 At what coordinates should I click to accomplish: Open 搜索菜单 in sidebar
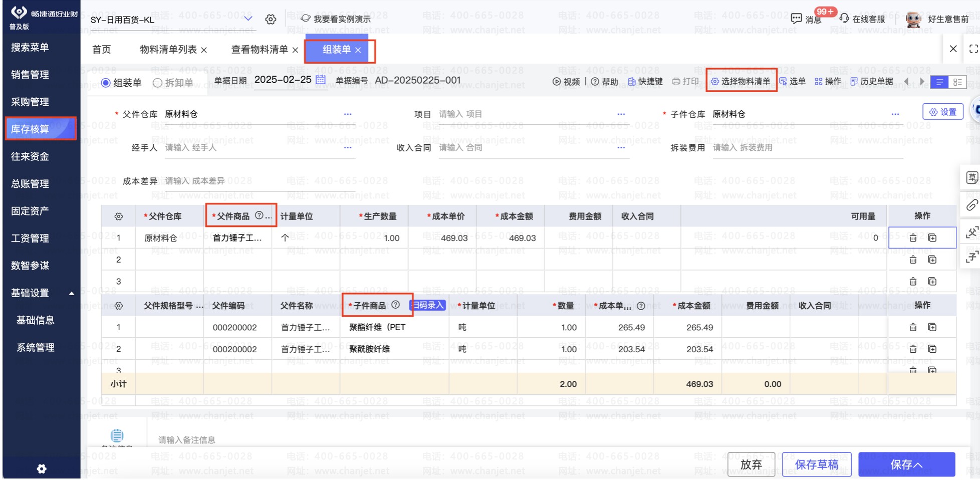[x=30, y=47]
